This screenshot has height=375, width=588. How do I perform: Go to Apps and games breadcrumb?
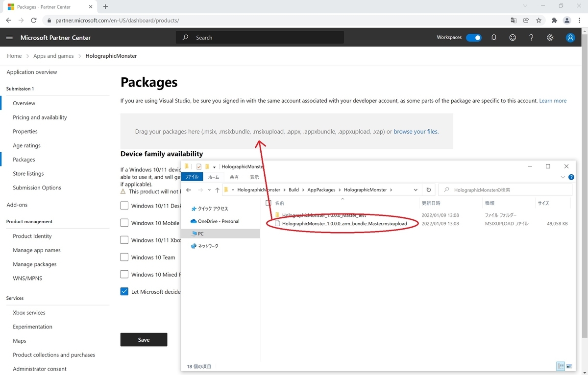click(53, 56)
